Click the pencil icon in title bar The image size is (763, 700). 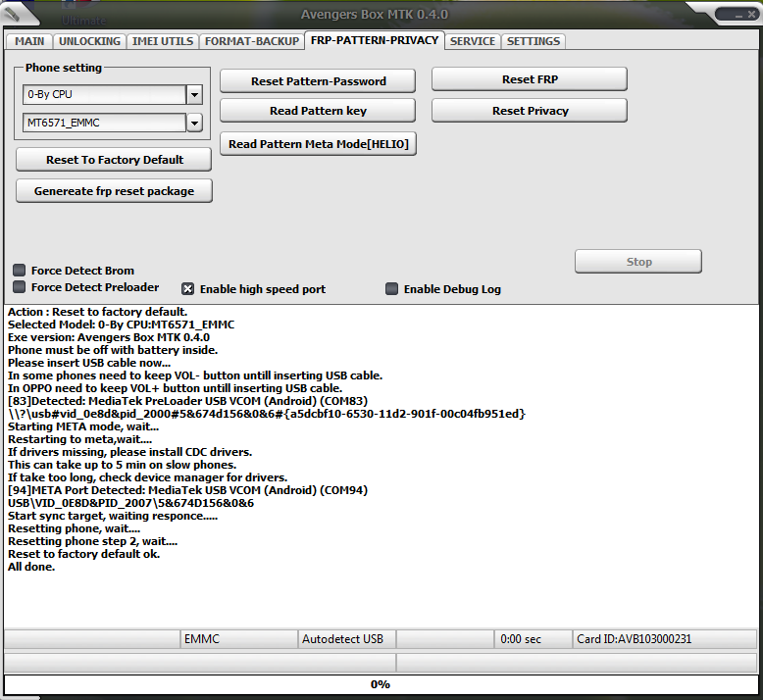(14, 13)
